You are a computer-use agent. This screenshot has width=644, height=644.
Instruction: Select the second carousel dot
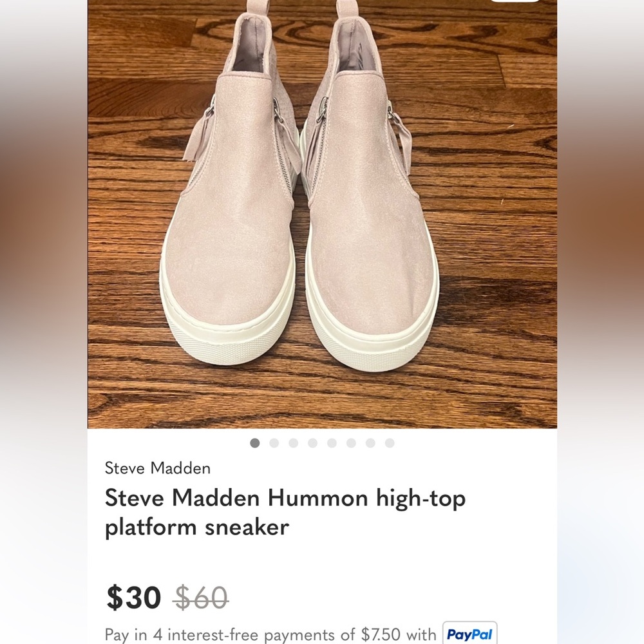pyautogui.click(x=273, y=443)
